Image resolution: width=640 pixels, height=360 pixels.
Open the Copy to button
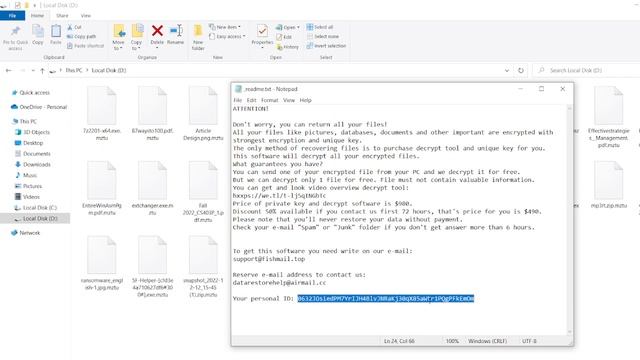pyautogui.click(x=136, y=38)
